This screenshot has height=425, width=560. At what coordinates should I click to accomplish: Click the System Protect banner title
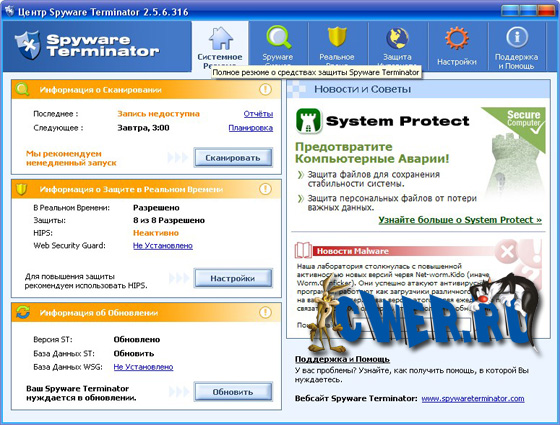click(398, 121)
